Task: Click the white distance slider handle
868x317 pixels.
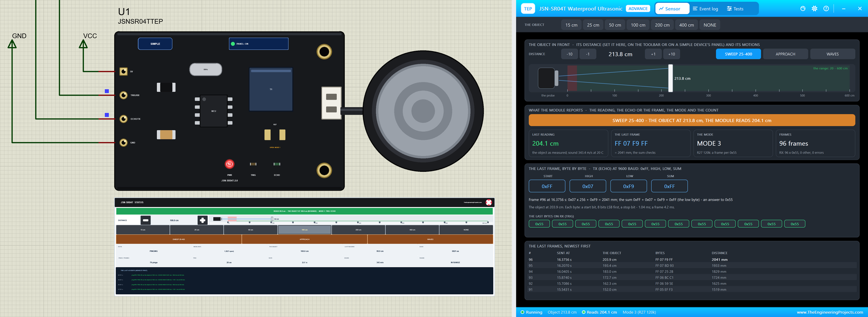Action: point(670,78)
